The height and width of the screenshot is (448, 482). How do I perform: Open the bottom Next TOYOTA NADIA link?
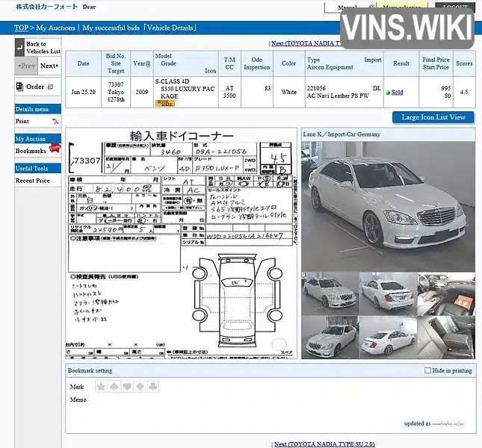(324, 444)
